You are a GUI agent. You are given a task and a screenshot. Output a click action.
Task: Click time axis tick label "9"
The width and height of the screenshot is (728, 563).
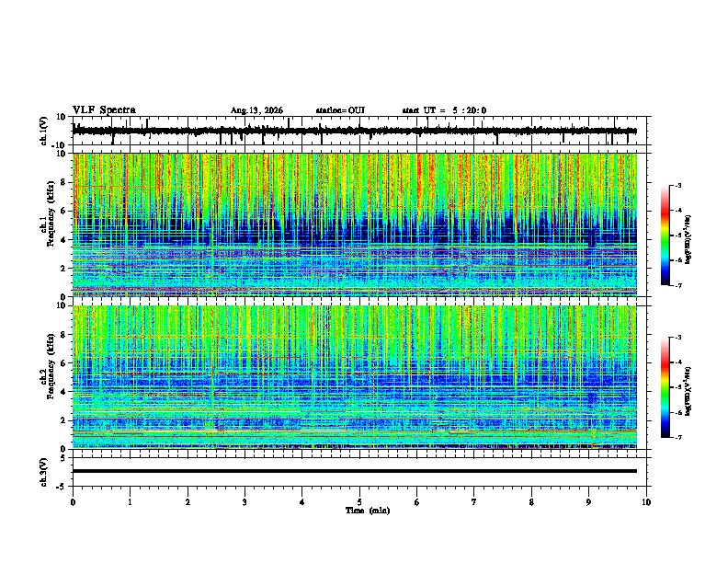click(588, 502)
